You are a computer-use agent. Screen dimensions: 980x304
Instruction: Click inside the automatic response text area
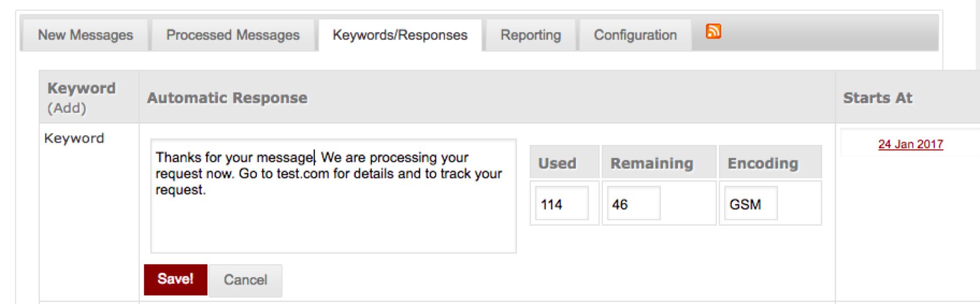(333, 216)
